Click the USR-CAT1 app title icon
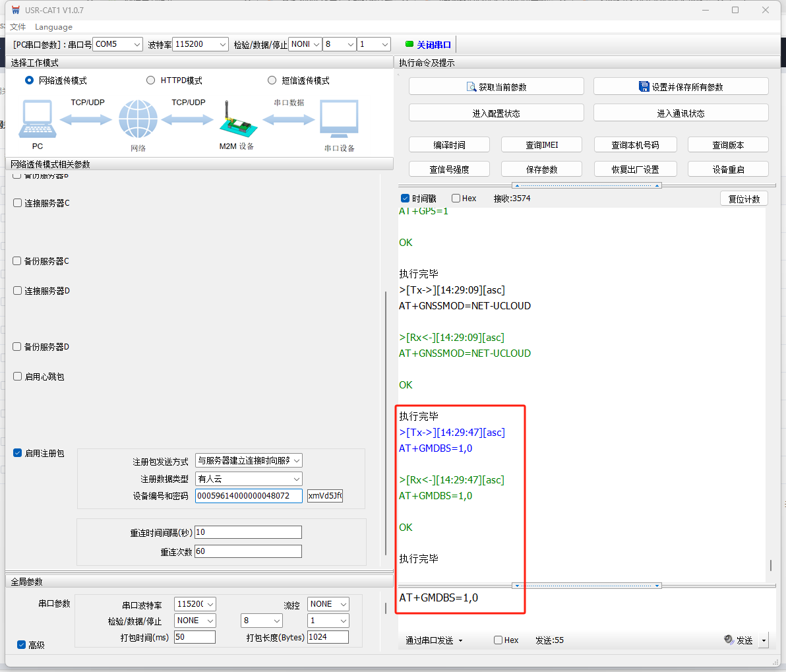 coord(16,10)
